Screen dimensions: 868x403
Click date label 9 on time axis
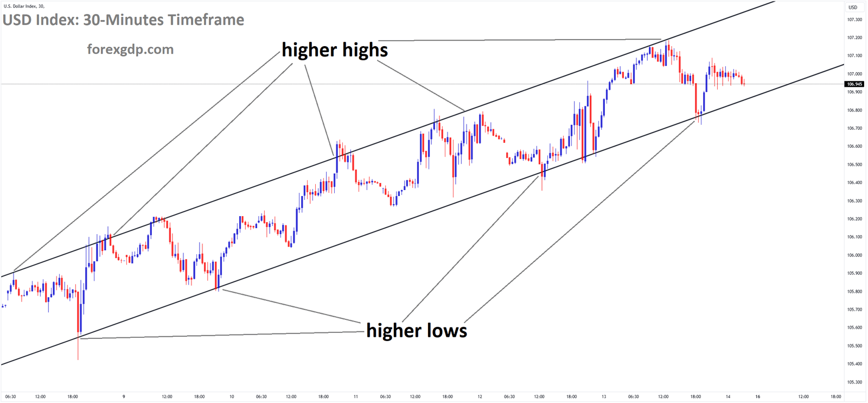pos(124,397)
